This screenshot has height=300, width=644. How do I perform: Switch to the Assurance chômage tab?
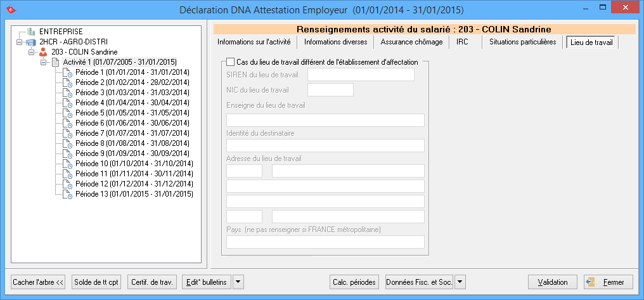[411, 42]
